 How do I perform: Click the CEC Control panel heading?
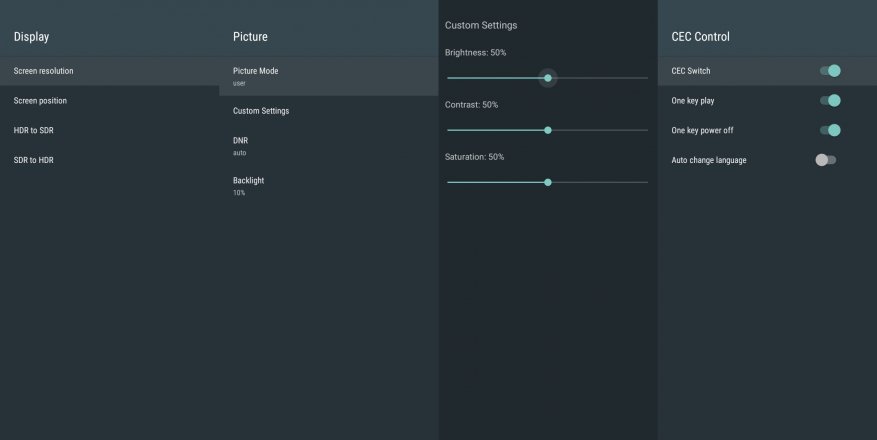(700, 37)
